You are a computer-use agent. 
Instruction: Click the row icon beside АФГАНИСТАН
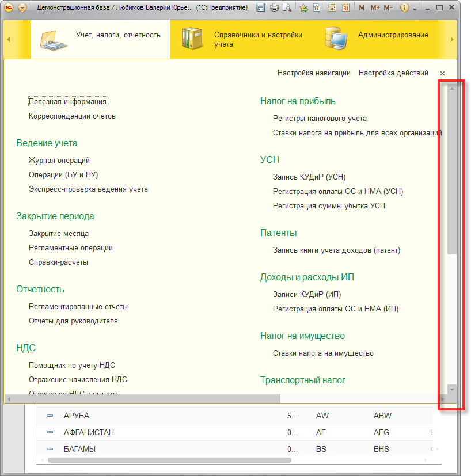(x=50, y=432)
